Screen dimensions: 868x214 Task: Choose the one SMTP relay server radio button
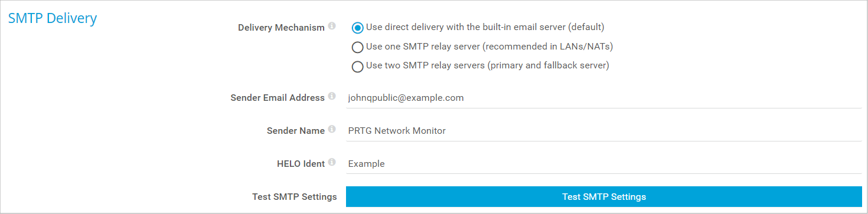pyautogui.click(x=357, y=47)
